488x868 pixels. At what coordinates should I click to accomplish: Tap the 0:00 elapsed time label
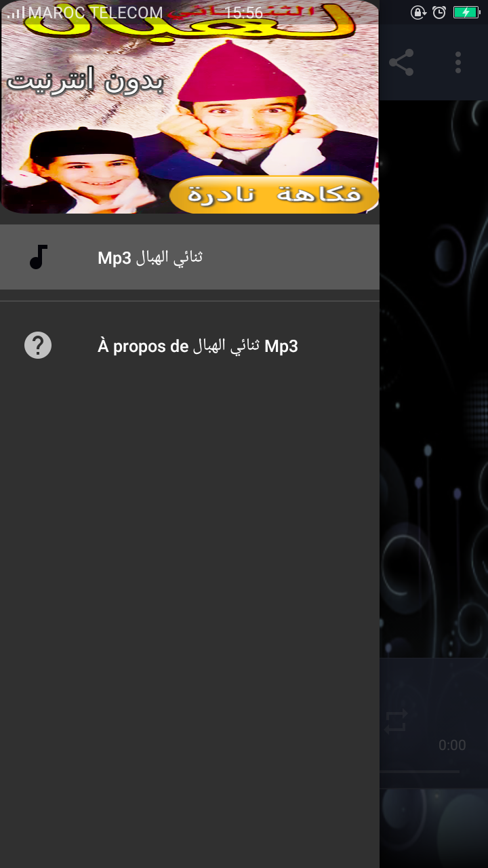pos(452,745)
